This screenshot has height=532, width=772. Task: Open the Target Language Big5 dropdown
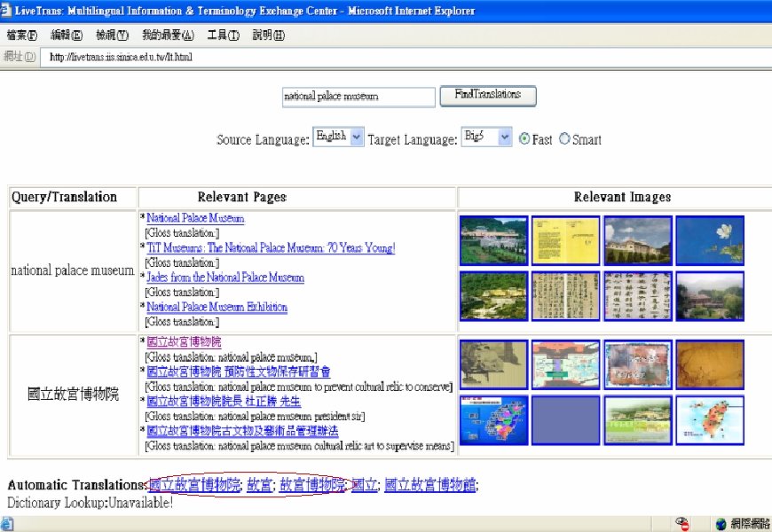pyautogui.click(x=486, y=137)
